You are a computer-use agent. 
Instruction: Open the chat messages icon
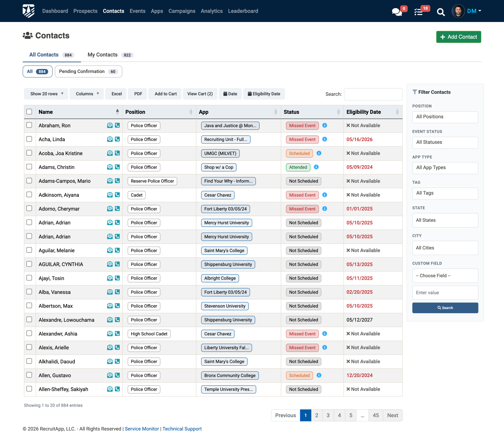tap(397, 12)
